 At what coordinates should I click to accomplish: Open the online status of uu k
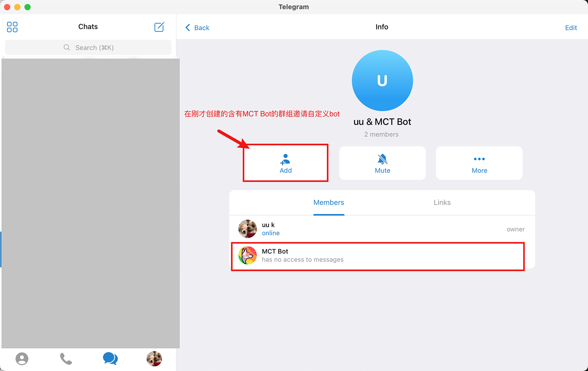coord(270,233)
